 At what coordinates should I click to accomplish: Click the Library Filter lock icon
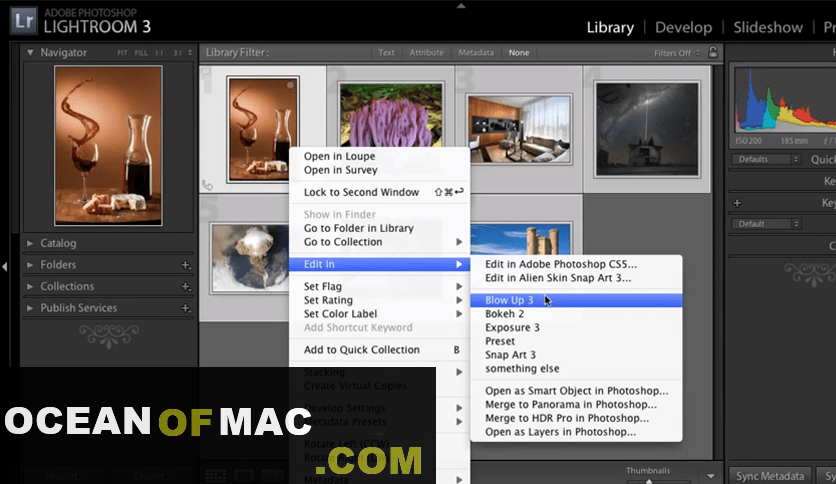[713, 52]
